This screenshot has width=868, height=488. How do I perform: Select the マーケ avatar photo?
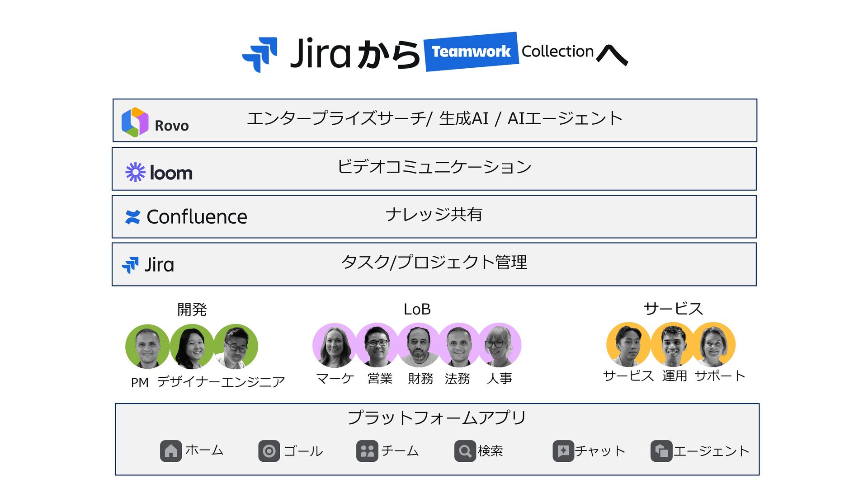(334, 345)
